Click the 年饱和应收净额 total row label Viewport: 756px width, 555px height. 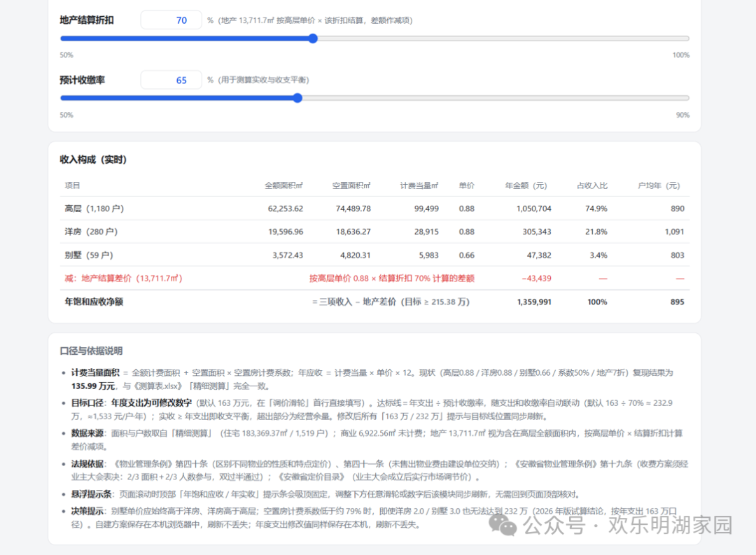click(94, 302)
